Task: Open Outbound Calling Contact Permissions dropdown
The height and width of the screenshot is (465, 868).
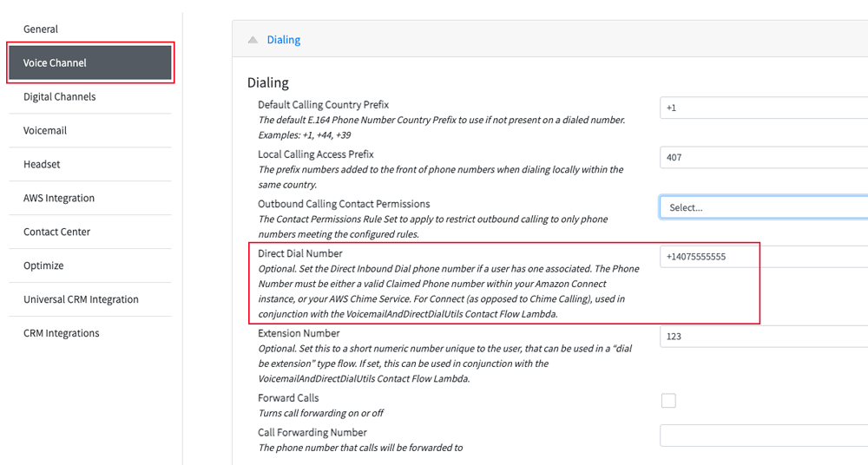Action: pos(764,207)
